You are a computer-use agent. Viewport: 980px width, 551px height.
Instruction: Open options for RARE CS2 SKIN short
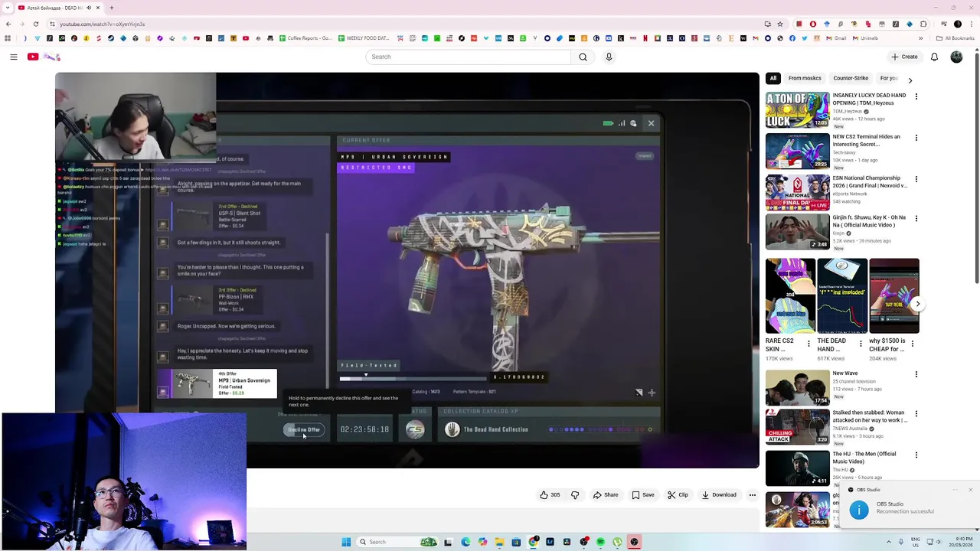(808, 344)
